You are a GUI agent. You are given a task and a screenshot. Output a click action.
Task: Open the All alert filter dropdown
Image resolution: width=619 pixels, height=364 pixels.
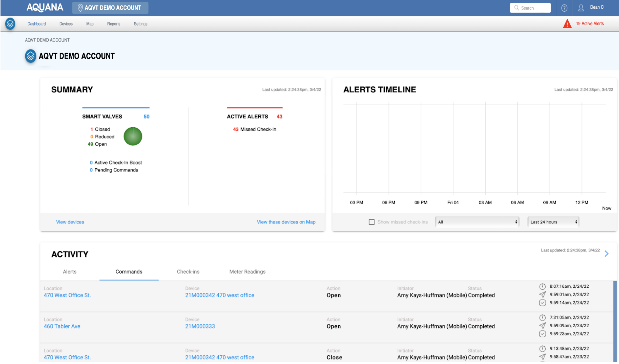(x=477, y=222)
